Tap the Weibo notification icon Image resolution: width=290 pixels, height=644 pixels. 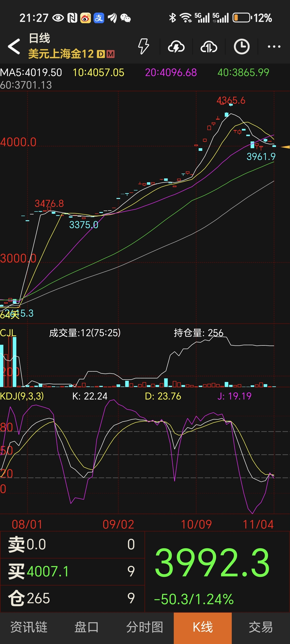pyautogui.click(x=86, y=18)
